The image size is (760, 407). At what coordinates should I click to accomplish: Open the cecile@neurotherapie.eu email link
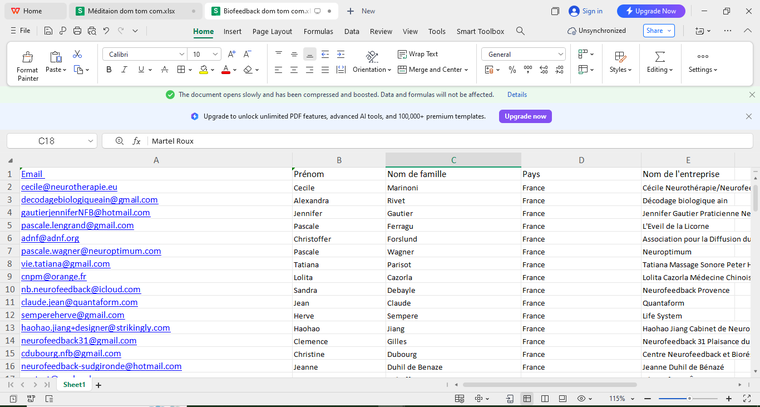69,187
